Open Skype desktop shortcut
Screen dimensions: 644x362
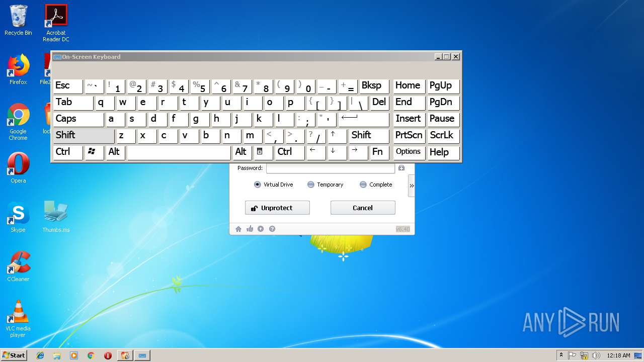coord(18,217)
